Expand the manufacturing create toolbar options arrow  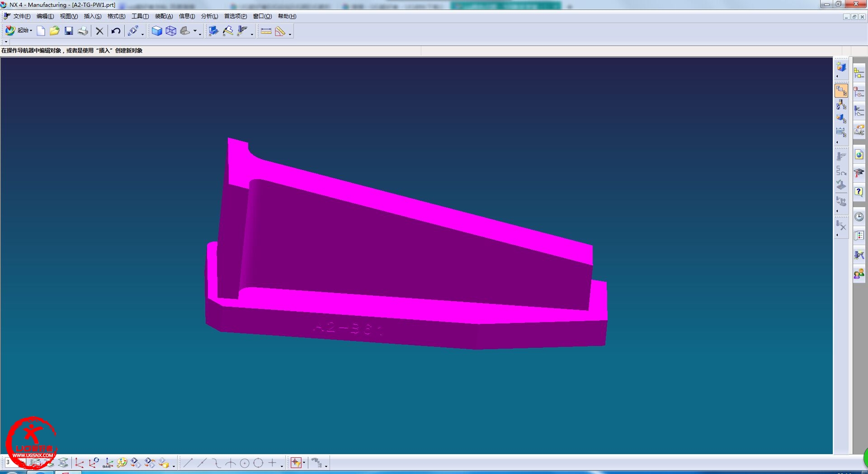coord(252,34)
